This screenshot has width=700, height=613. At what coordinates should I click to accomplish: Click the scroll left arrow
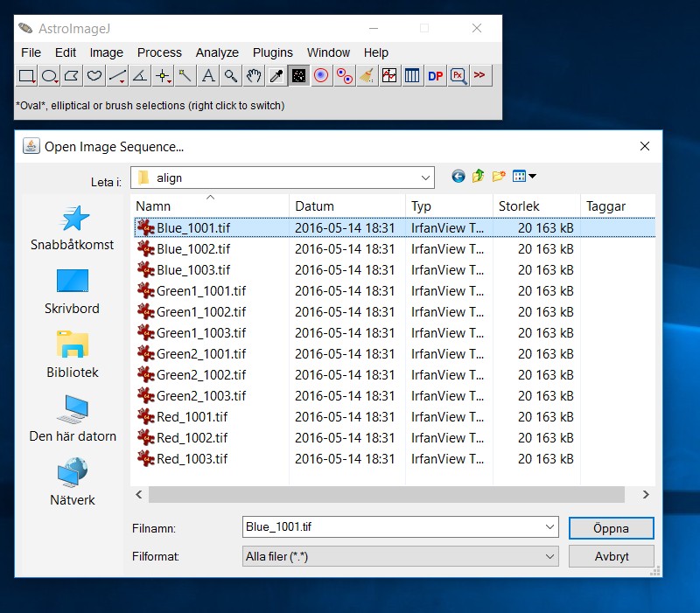(x=139, y=494)
